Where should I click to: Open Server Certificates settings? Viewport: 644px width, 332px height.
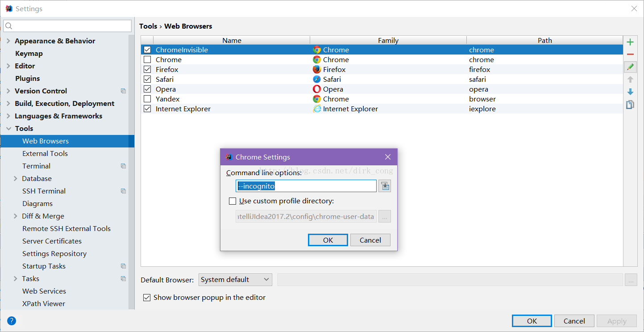[x=52, y=241]
